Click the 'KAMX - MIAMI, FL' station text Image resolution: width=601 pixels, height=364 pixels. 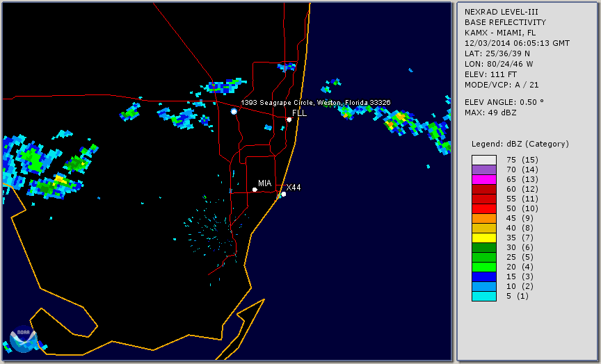click(500, 33)
